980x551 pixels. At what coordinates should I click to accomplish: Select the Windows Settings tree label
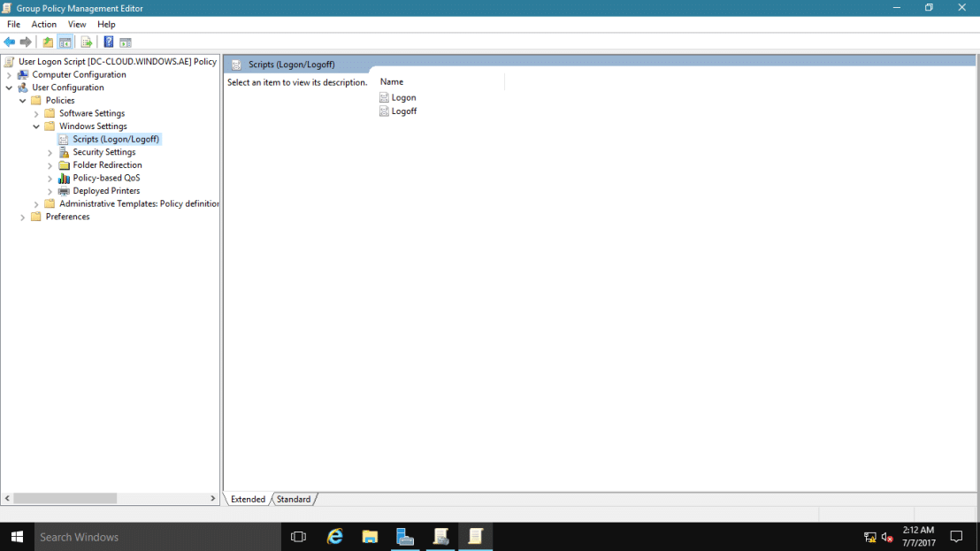(x=93, y=126)
